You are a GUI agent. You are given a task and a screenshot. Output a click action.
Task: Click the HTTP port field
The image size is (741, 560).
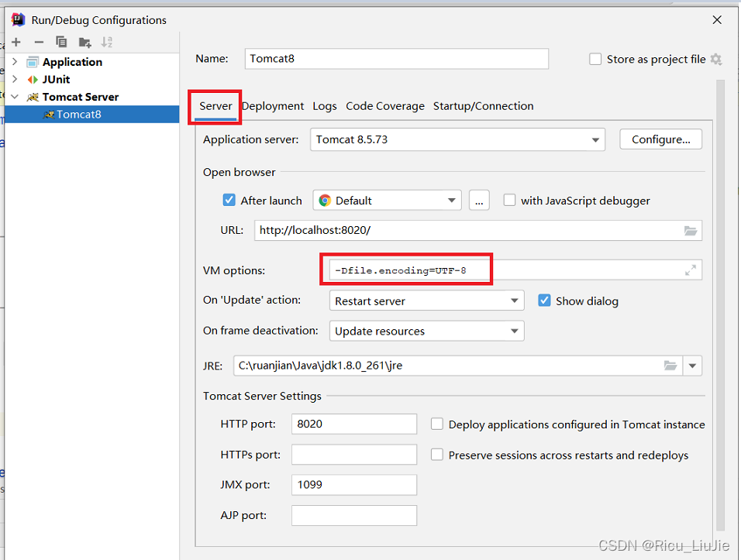tap(354, 424)
